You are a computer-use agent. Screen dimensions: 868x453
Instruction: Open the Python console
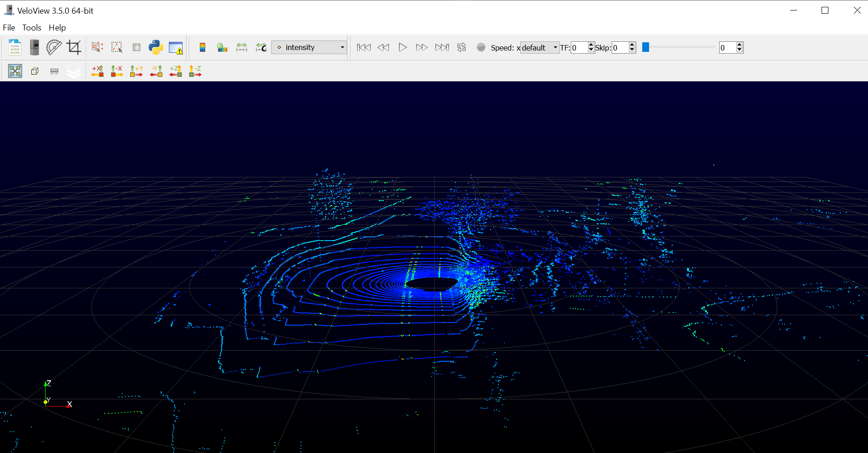156,47
